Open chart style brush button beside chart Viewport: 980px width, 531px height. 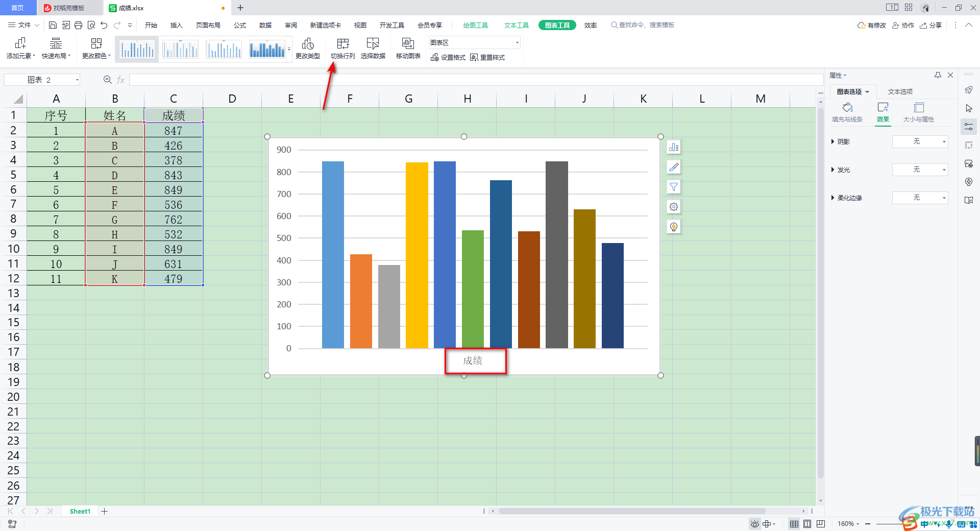674,167
